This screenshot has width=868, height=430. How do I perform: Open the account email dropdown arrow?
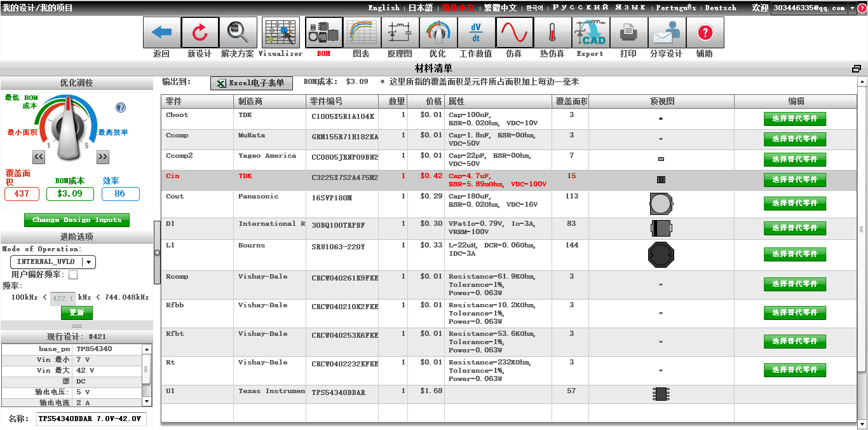[x=853, y=8]
